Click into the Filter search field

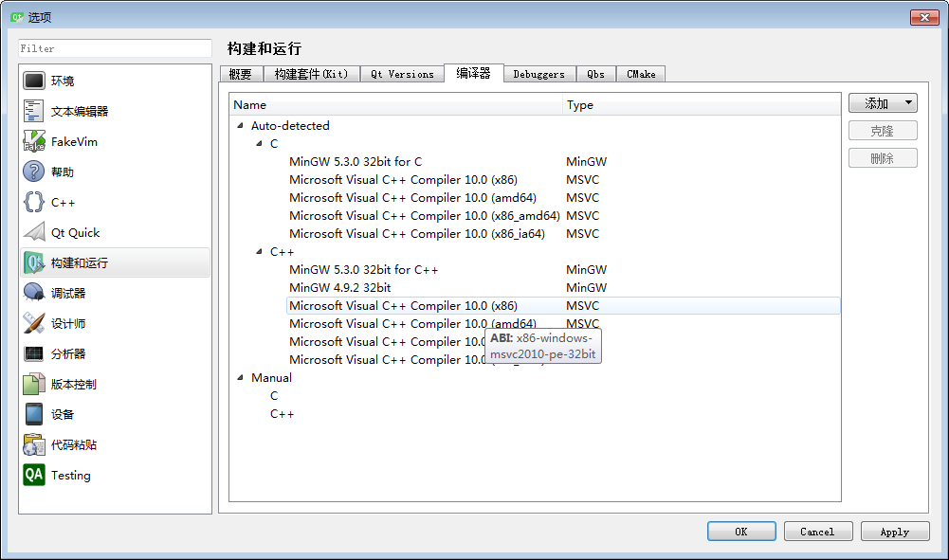115,48
